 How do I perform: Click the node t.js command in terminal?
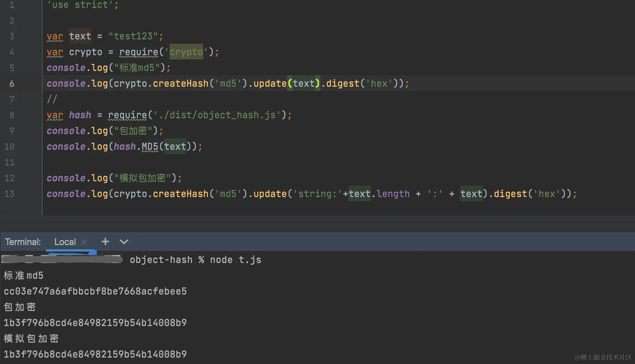pyautogui.click(x=235, y=260)
